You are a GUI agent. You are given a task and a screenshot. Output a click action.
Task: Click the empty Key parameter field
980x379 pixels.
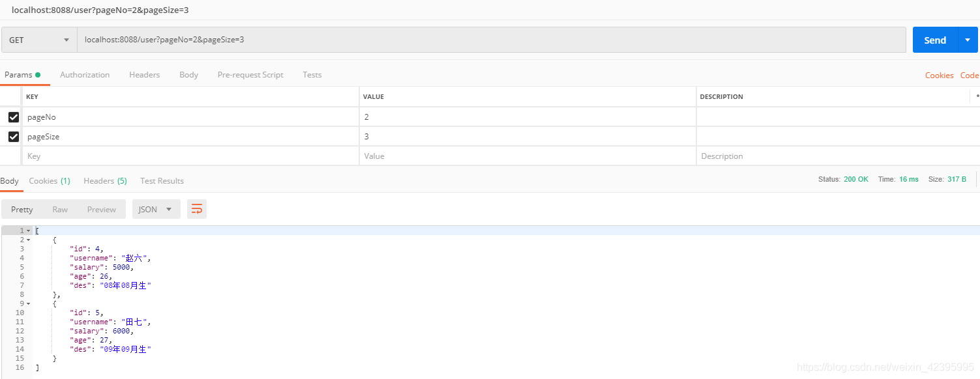[189, 156]
